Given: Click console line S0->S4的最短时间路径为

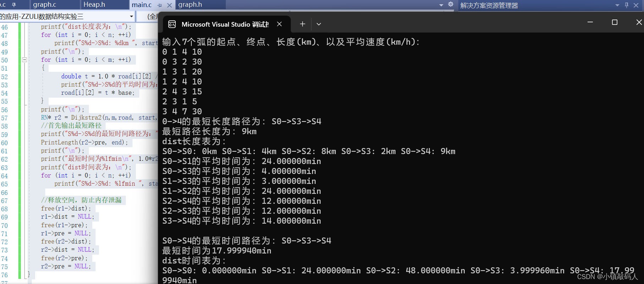Looking at the screenshot, I should coord(247,241).
